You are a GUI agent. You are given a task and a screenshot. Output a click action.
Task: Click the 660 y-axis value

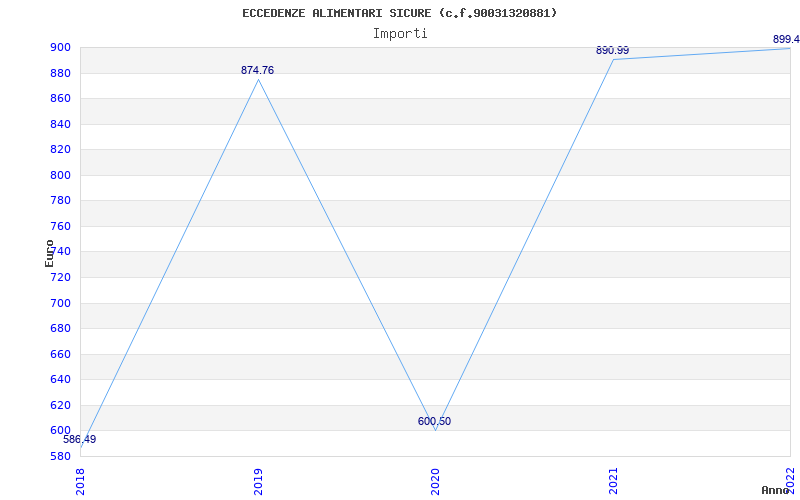tap(59, 354)
